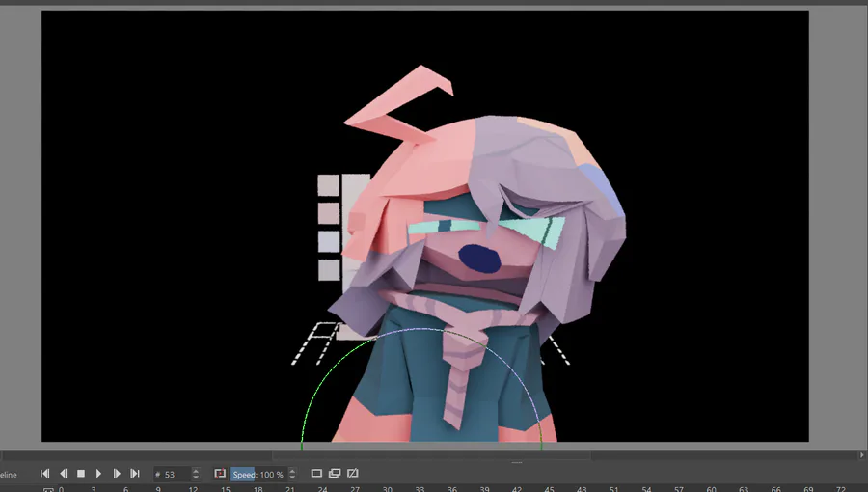Increase the playback speed using up arrow

coord(292,471)
